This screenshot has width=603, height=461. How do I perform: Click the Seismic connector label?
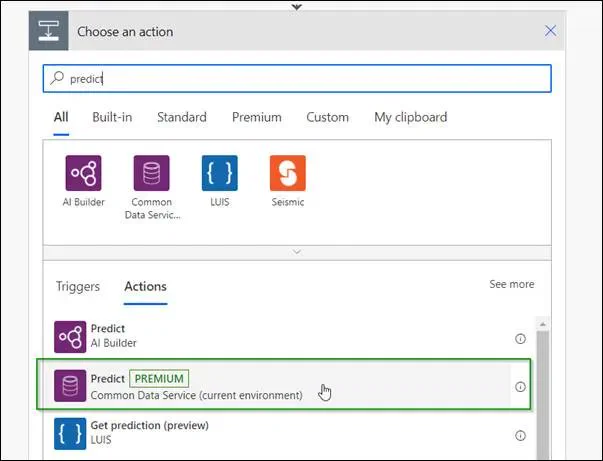[288, 202]
